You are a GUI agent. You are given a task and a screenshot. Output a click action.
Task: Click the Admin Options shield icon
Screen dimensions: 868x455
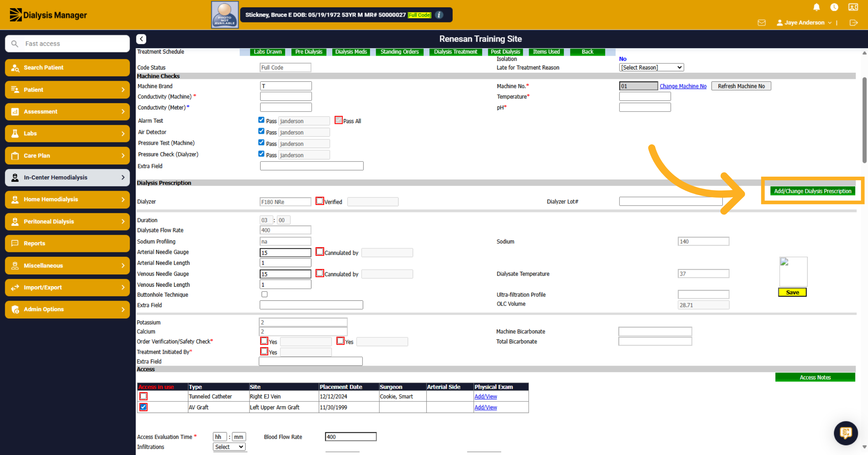[x=15, y=309]
